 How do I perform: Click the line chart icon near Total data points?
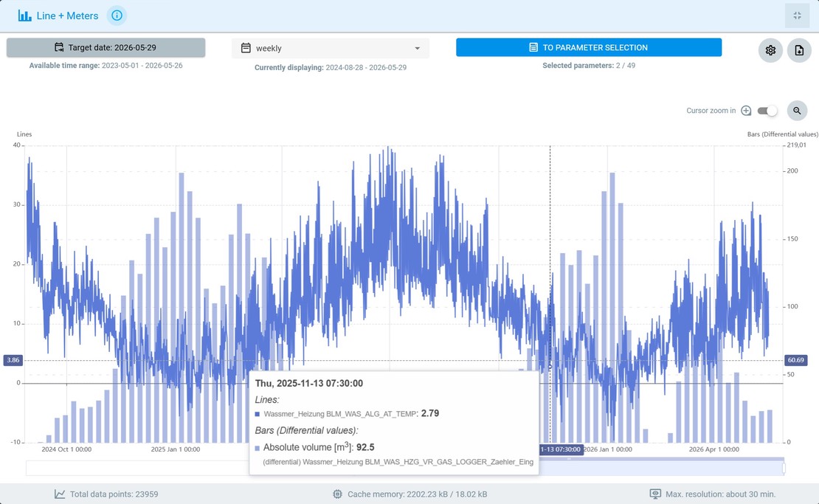tap(60, 494)
